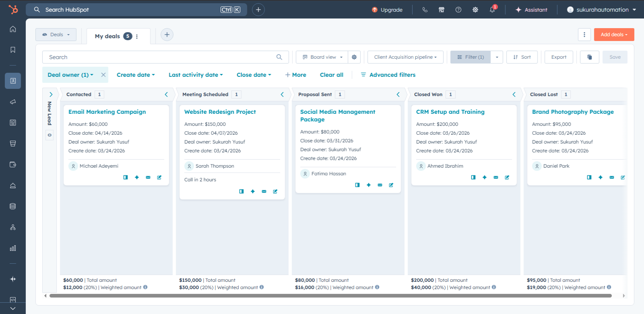Viewport: 644px width, 314px height.
Task: Select the My deals tab
Action: click(107, 36)
